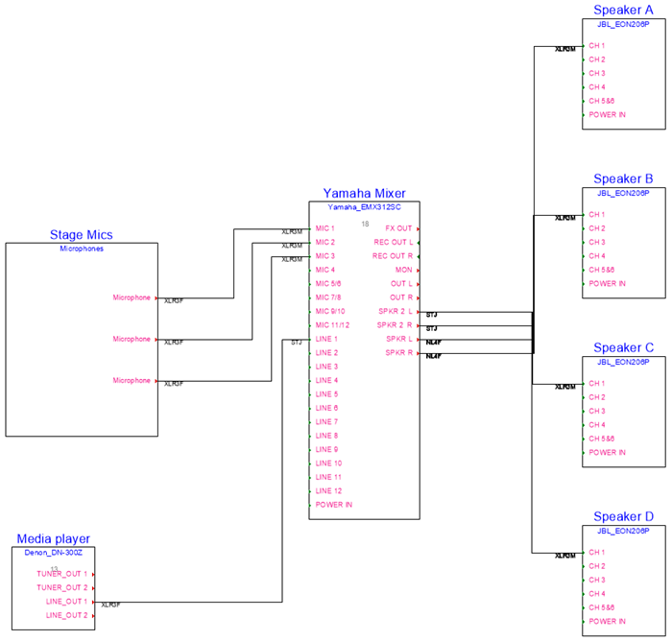Select the TUNER_OUT 1 port
The height and width of the screenshot is (641, 672).
(62, 574)
